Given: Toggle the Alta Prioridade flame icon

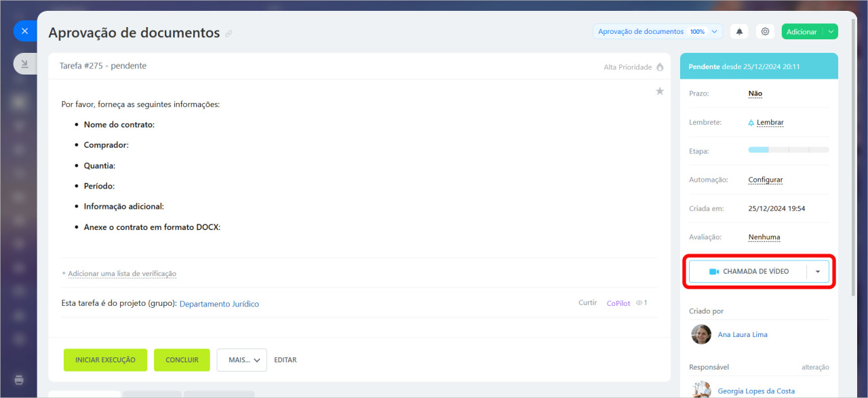Looking at the screenshot, I should (x=660, y=67).
